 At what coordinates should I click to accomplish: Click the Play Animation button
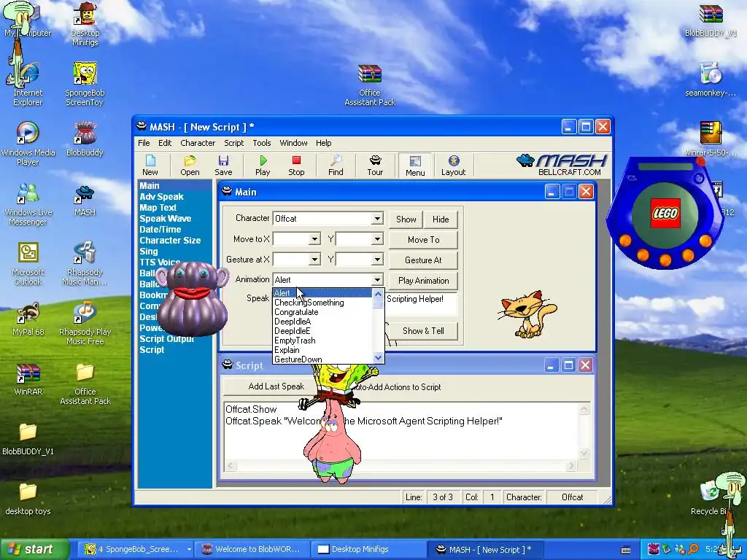[x=424, y=281]
